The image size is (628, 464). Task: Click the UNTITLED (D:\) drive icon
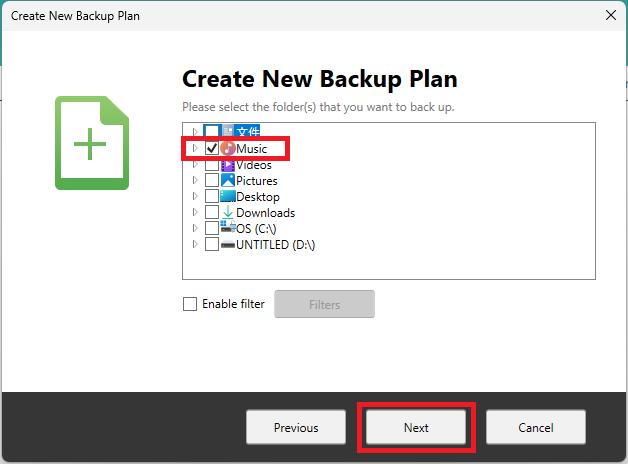(x=228, y=245)
